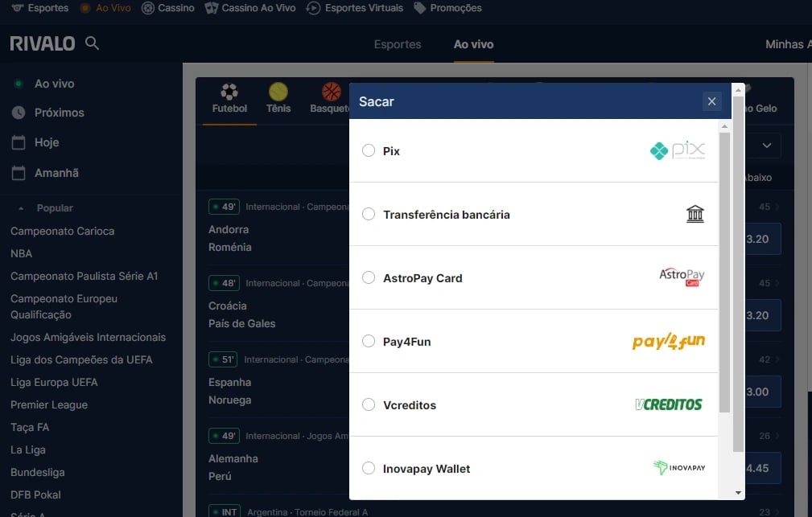Image resolution: width=812 pixels, height=517 pixels.
Task: Select the AstroPay Card radio button
Action: 369,277
